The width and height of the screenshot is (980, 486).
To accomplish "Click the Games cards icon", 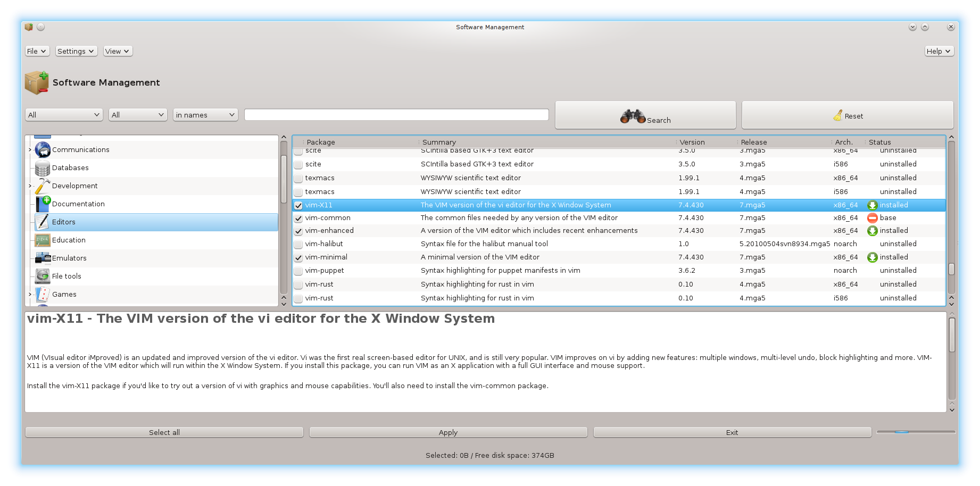I will pos(43,295).
